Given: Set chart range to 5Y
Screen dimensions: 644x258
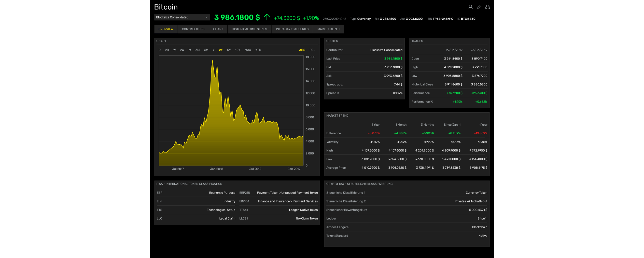Looking at the screenshot, I should pos(229,50).
